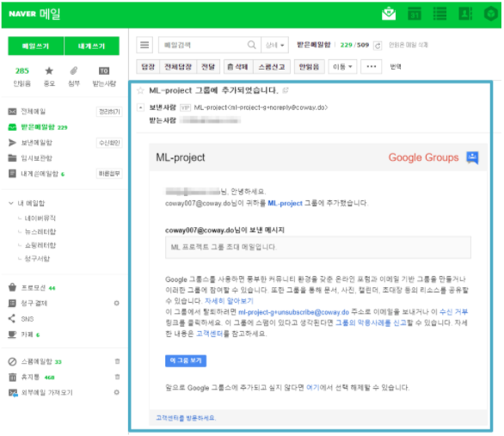
Task: Star the ML-project email
Action: click(140, 90)
